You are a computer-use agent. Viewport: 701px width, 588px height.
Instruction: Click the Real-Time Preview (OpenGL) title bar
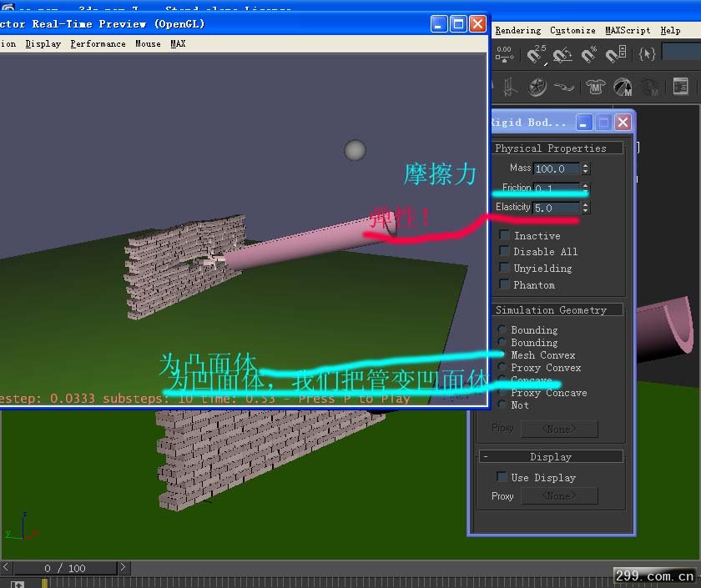[214, 23]
